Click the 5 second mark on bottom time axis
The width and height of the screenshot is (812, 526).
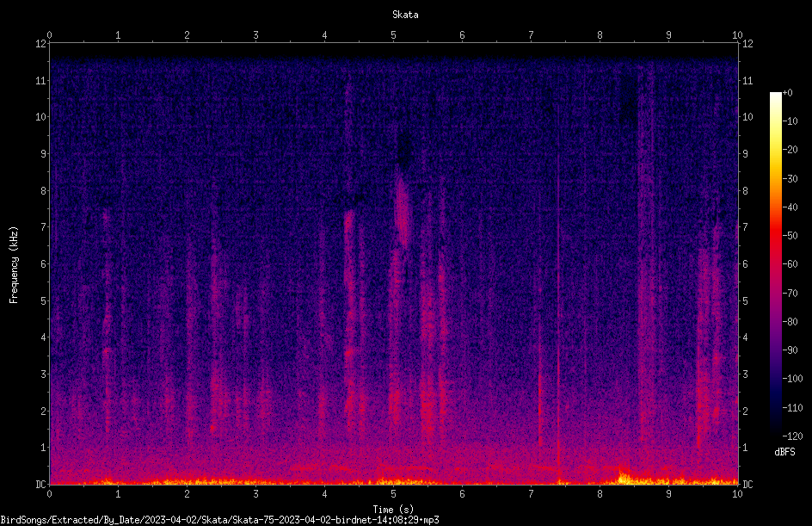click(x=394, y=494)
